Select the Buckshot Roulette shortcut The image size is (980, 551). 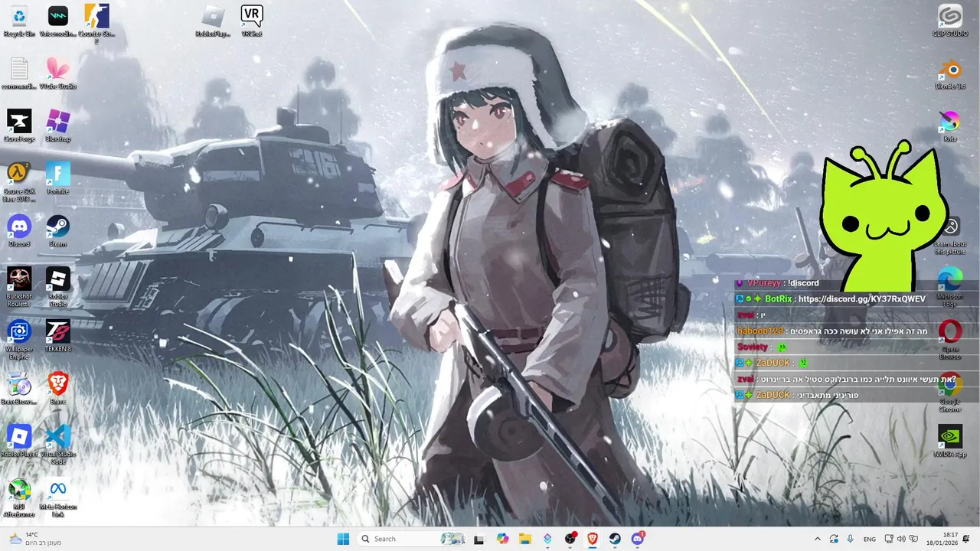click(19, 287)
